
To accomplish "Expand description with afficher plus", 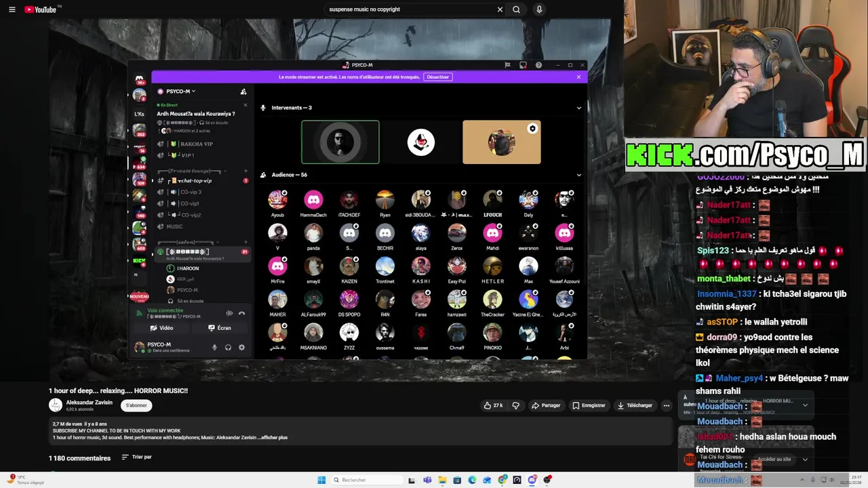I will [275, 438].
